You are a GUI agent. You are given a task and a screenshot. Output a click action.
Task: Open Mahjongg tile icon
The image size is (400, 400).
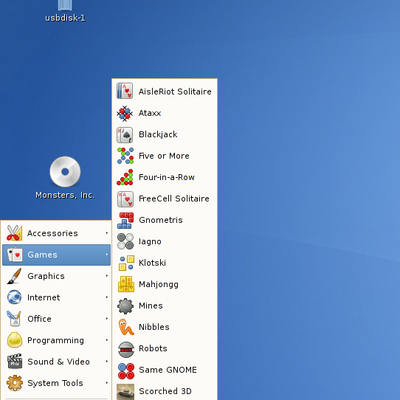[x=126, y=284]
